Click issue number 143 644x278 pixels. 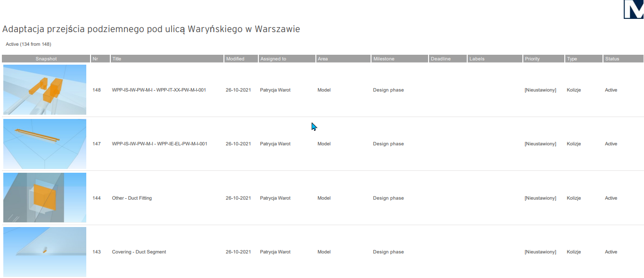(97, 252)
